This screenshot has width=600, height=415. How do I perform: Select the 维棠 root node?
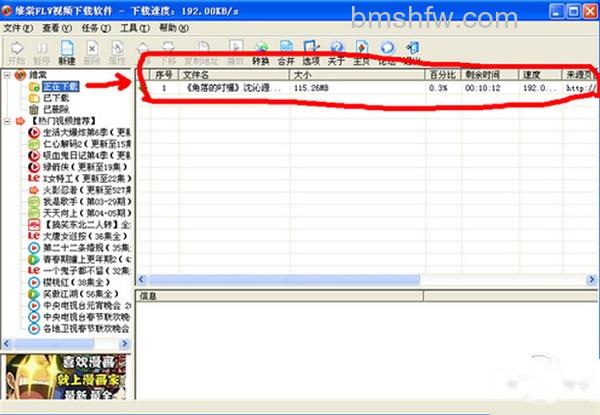[38, 75]
